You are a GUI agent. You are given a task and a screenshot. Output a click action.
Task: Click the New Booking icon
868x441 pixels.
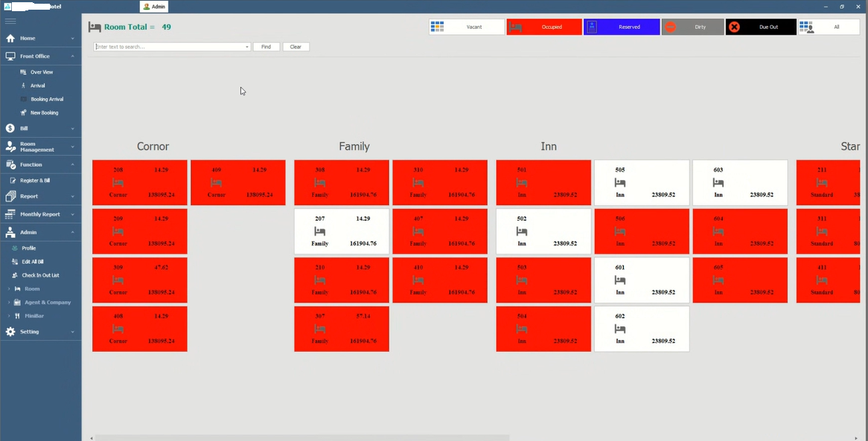click(x=23, y=112)
